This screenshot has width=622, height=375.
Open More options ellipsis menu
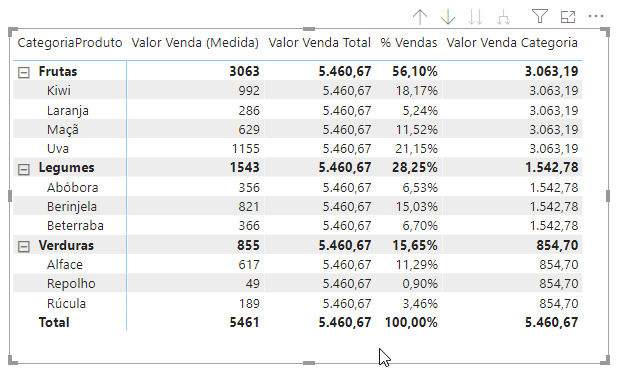point(596,16)
